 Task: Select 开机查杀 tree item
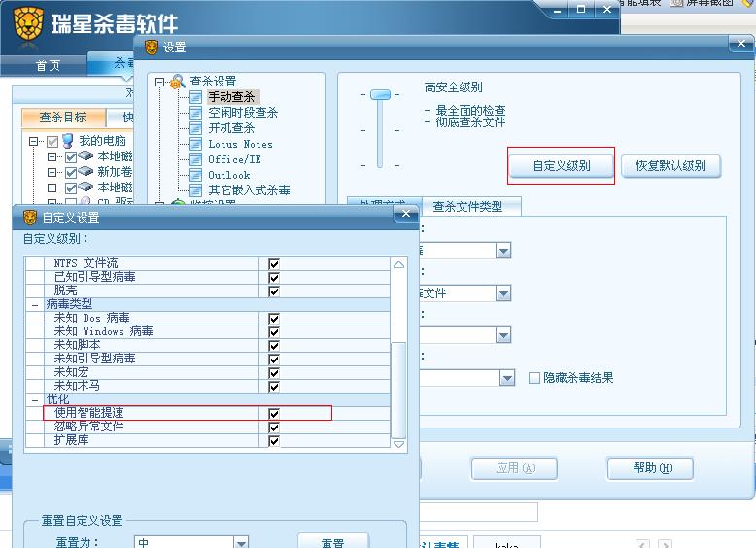pyautogui.click(x=231, y=127)
